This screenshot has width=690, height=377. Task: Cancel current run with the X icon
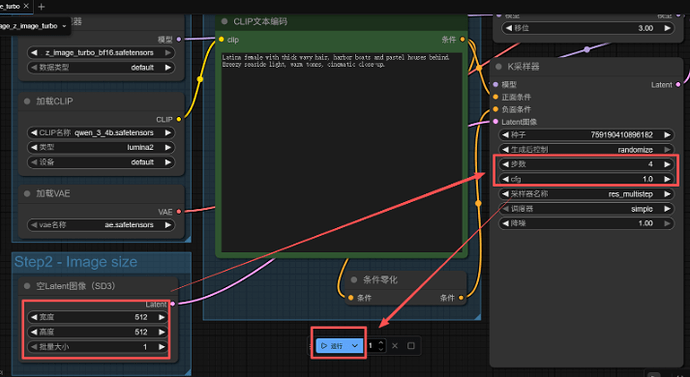tap(395, 346)
